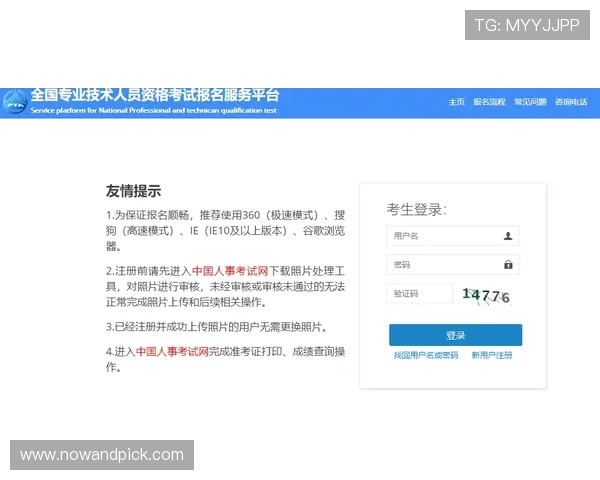Click tip 3 text about 已经注册并成功上传照片
This screenshot has width=600, height=480.
(x=217, y=327)
